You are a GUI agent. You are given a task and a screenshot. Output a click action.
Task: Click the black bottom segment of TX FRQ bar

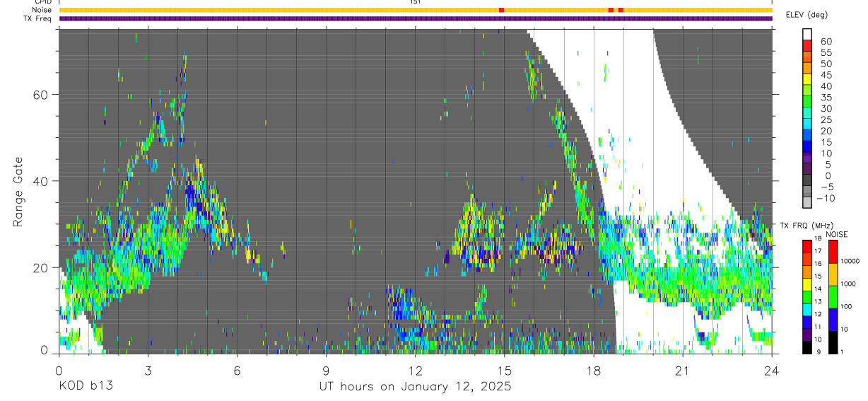pyautogui.click(x=807, y=347)
